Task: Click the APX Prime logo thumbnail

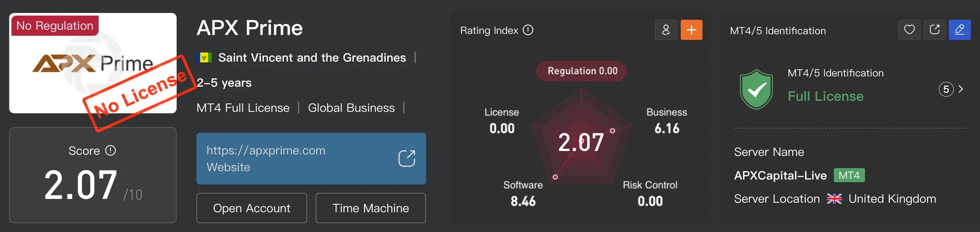Action: [93, 63]
